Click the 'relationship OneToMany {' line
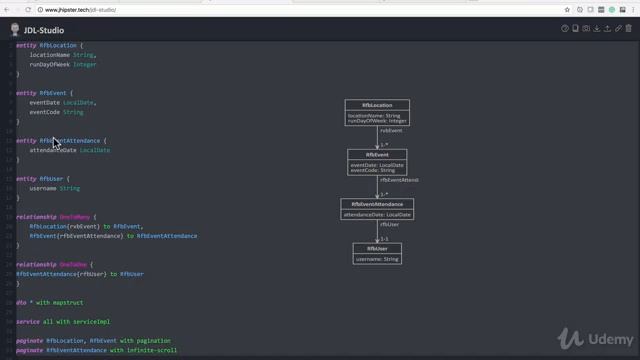The width and height of the screenshot is (640, 360). pyautogui.click(x=56, y=217)
